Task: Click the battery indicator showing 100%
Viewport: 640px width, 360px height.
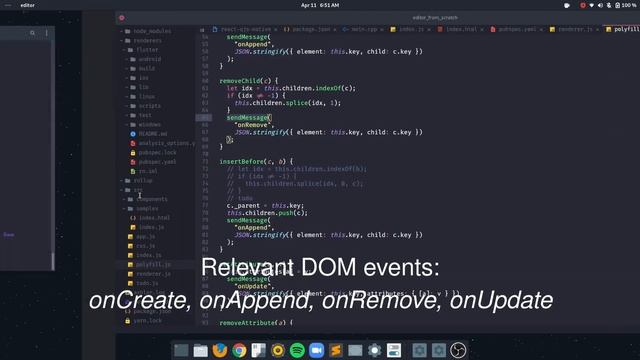Action: pos(626,5)
